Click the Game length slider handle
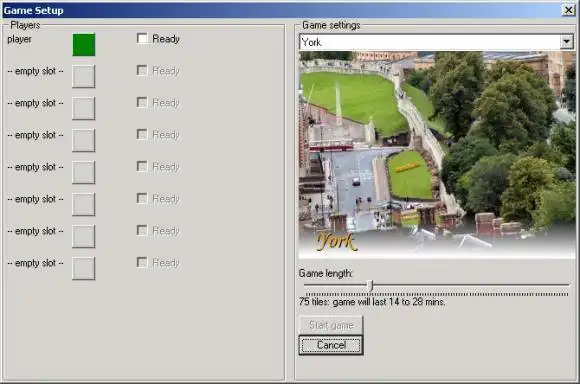580x384 pixels. point(370,286)
